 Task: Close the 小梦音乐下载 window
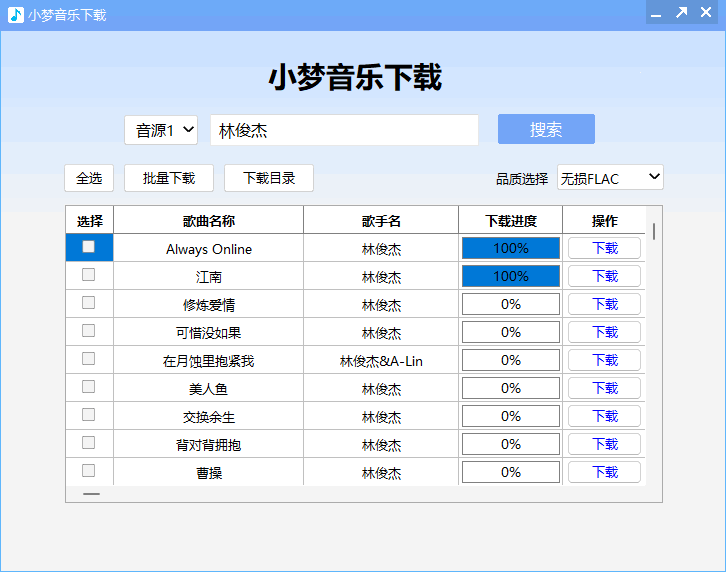point(708,14)
